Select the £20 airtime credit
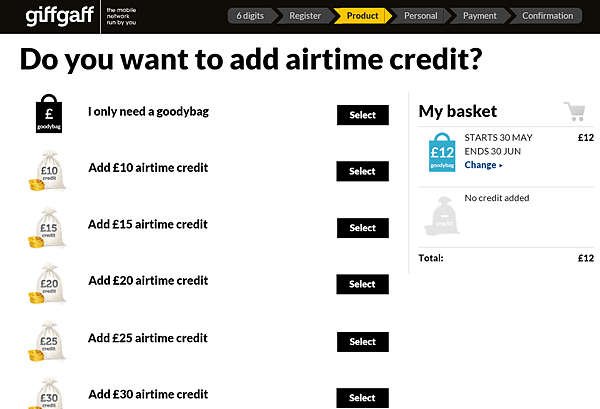The width and height of the screenshot is (600, 409). click(362, 284)
